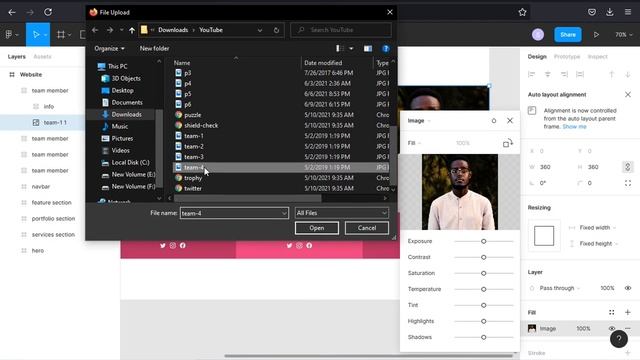Select the Pictures folder in navigation tree
The image size is (640, 360).
point(122,139)
